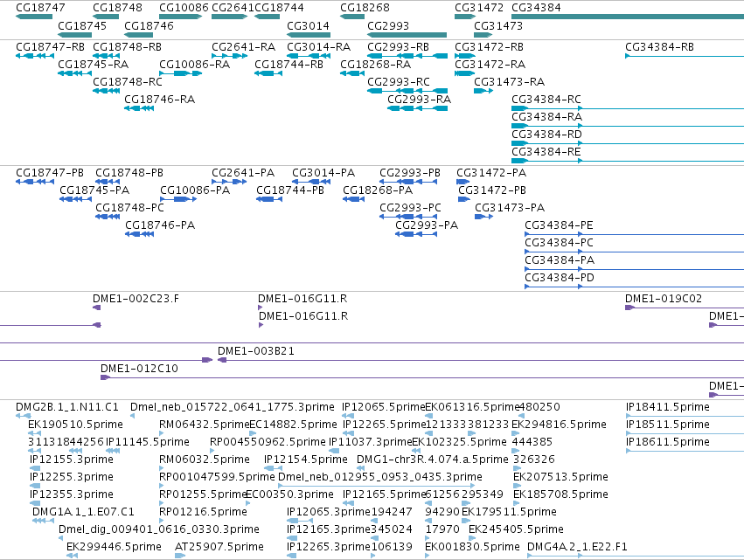The width and height of the screenshot is (744, 560).
Task: Click the AT25907.5prime EST label
Action: coord(219,547)
